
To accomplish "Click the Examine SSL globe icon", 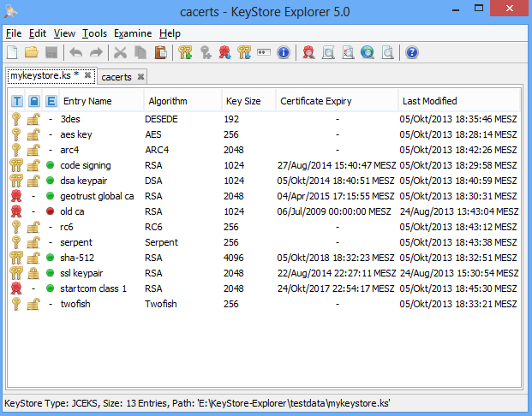I will (x=368, y=52).
